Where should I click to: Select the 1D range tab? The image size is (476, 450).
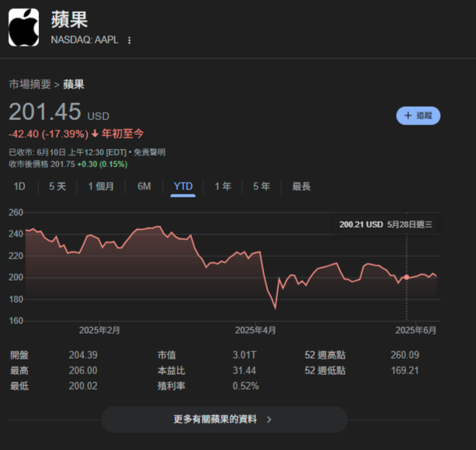point(19,186)
